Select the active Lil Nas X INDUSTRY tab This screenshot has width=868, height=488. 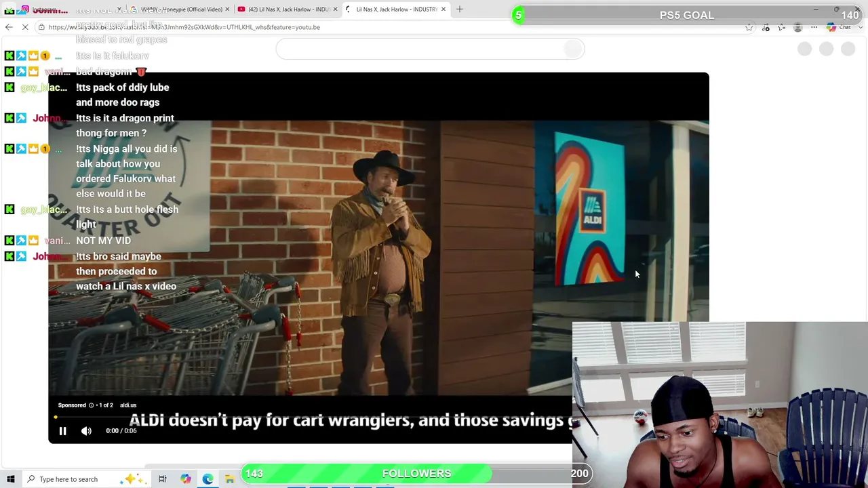[x=395, y=9]
